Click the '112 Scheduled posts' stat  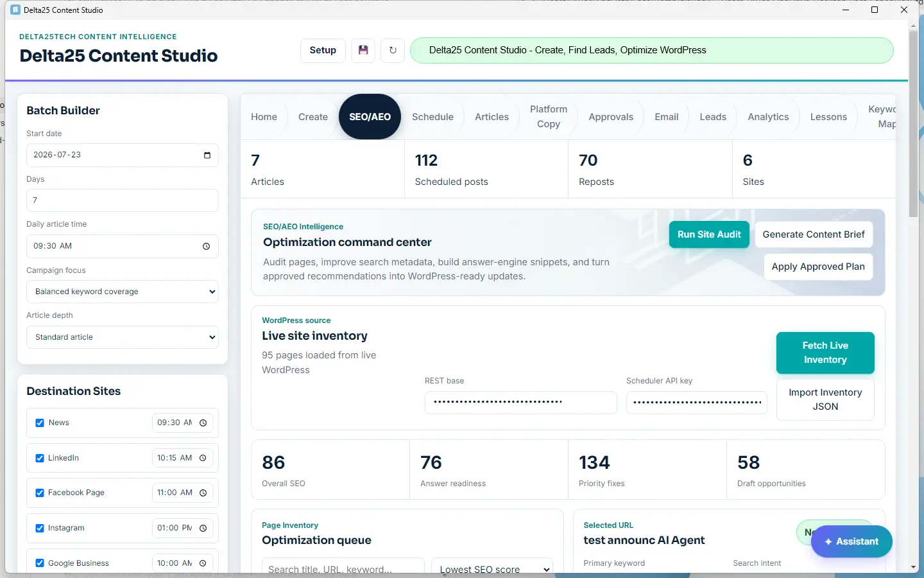(x=486, y=170)
